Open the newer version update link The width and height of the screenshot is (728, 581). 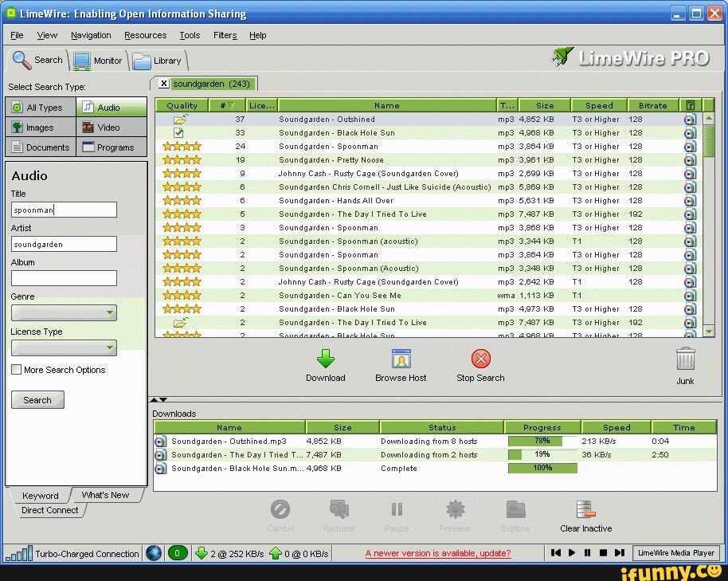coord(437,553)
